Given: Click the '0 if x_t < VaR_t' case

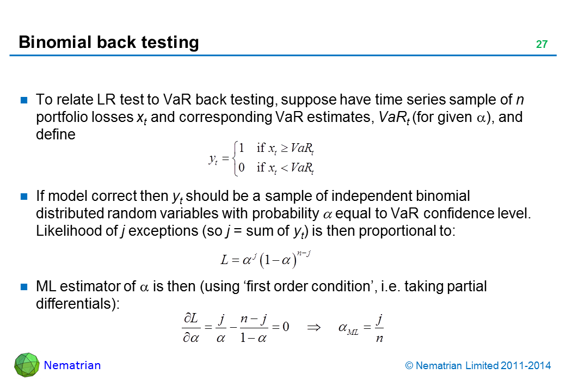Looking at the screenshot, I should pyautogui.click(x=276, y=168).
